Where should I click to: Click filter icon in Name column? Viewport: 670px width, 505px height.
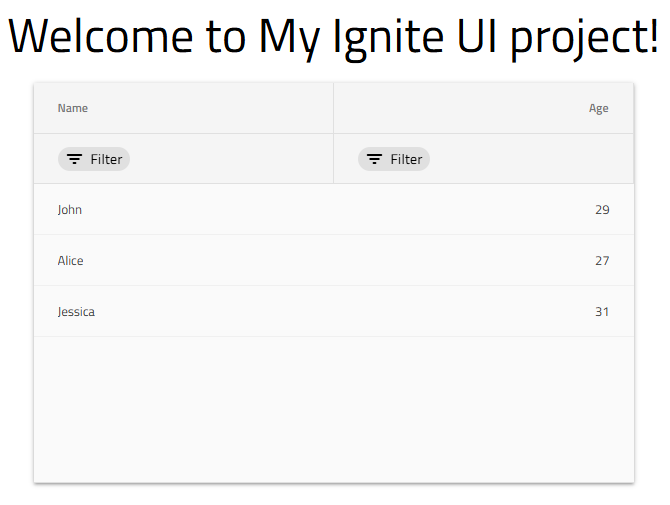[x=75, y=159]
